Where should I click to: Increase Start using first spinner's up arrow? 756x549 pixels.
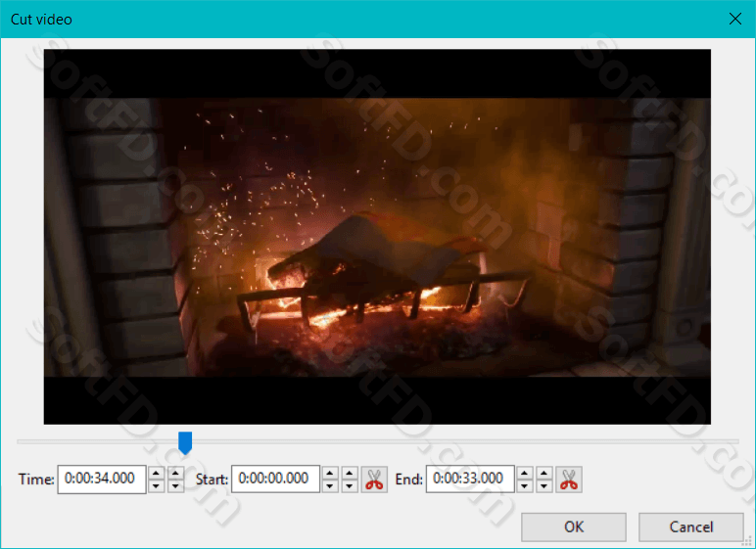pos(330,473)
